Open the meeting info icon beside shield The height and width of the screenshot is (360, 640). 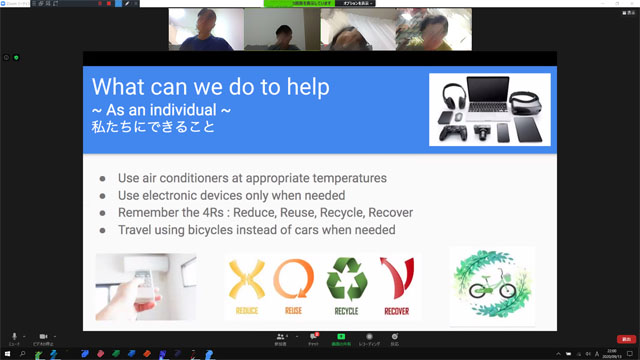[x=6, y=58]
